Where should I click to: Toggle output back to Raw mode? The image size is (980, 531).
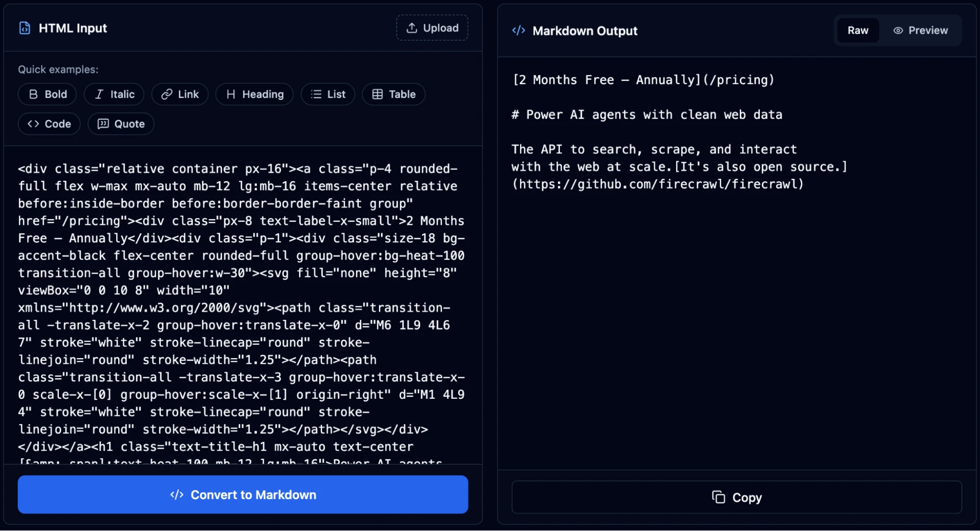pos(857,30)
